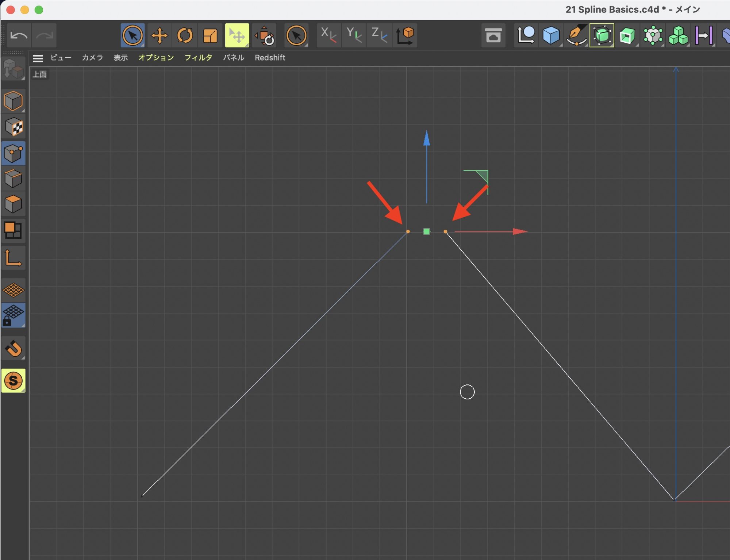Click the green square axis center handle

[426, 231]
